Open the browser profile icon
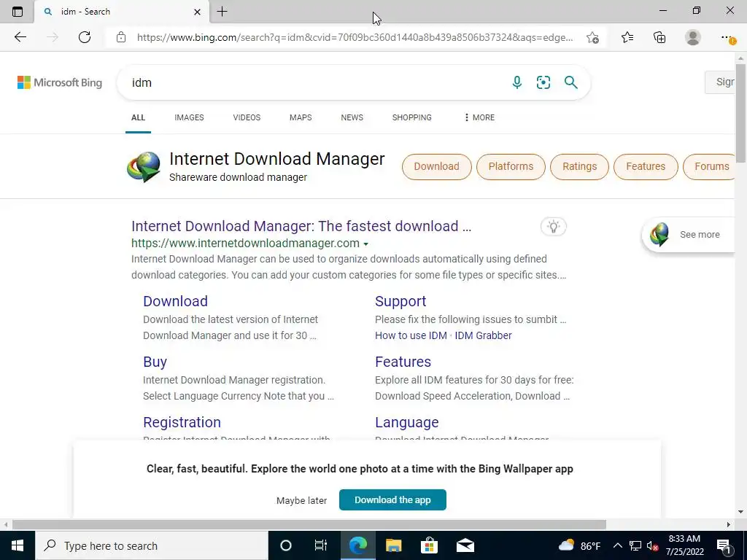Viewport: 747px width, 560px height. click(693, 37)
